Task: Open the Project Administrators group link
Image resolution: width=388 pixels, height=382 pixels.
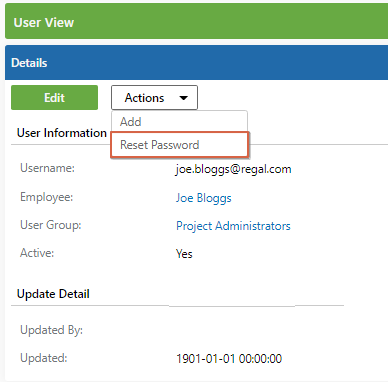Action: pyautogui.click(x=233, y=226)
